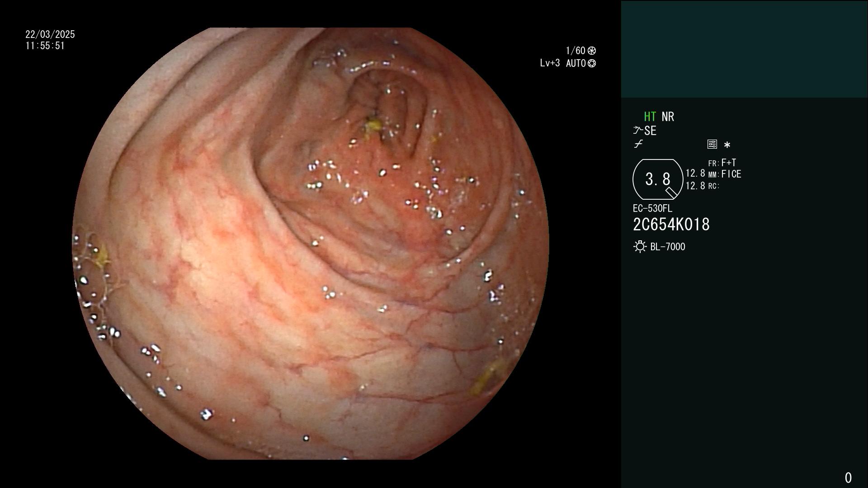Click the 12.8 value beside MM

click(x=695, y=174)
